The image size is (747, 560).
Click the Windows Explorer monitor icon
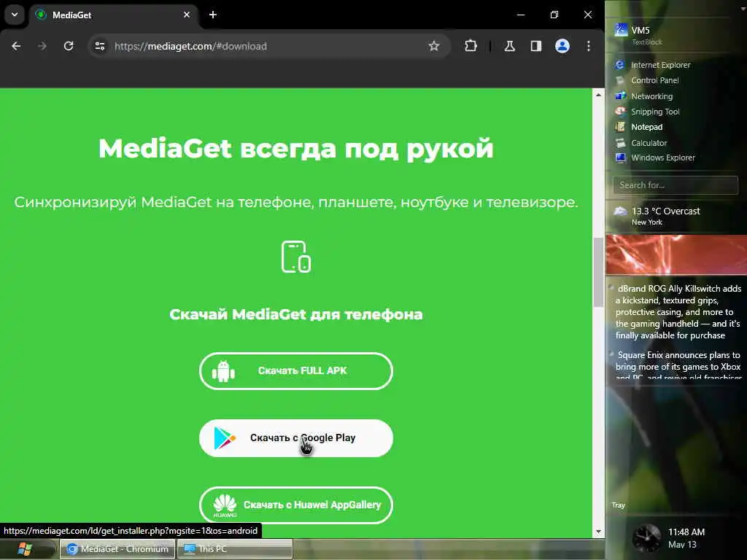(620, 157)
